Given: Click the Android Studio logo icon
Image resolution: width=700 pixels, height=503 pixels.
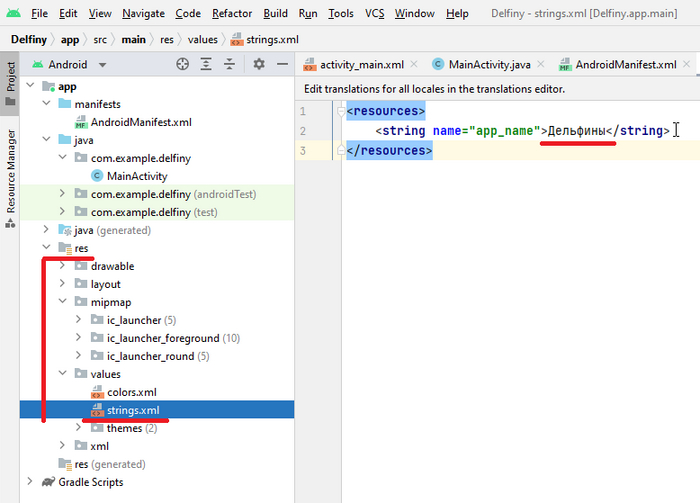Looking at the screenshot, I should point(12,14).
